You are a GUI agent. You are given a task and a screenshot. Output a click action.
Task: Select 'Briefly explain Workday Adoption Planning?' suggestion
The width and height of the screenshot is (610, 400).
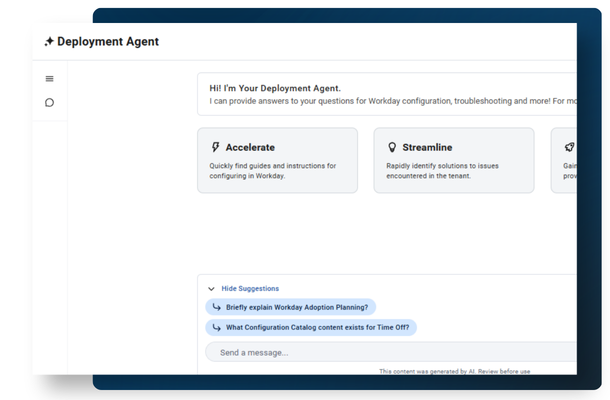pyautogui.click(x=291, y=307)
